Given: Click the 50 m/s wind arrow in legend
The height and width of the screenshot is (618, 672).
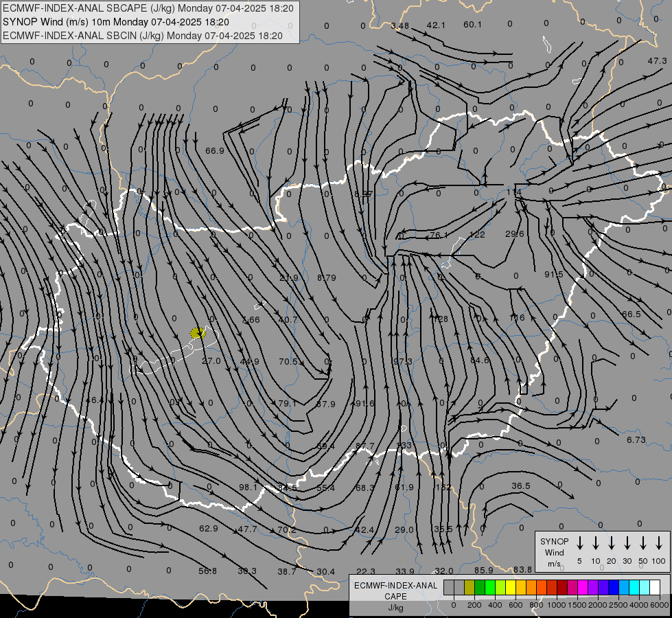Looking at the screenshot, I should pos(643,543).
